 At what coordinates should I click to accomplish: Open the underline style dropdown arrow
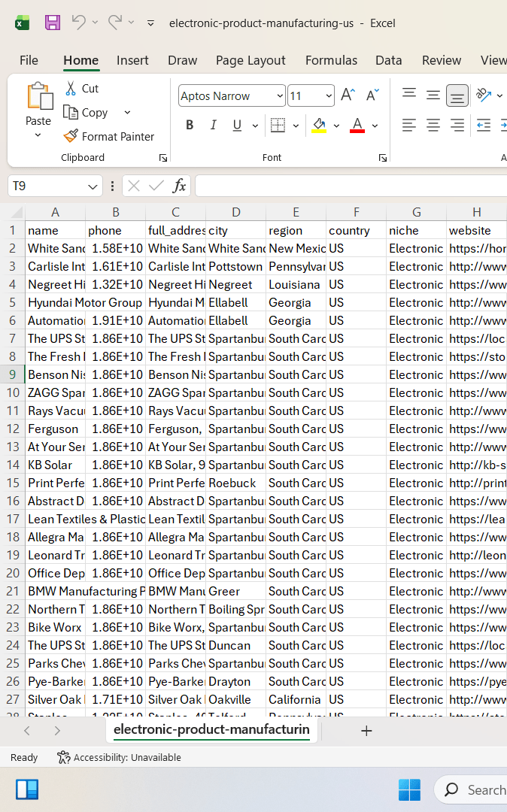coord(255,126)
